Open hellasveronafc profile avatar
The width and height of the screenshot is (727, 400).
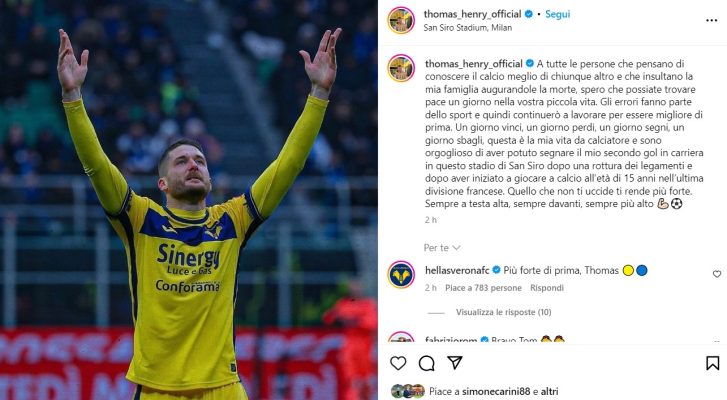click(401, 274)
